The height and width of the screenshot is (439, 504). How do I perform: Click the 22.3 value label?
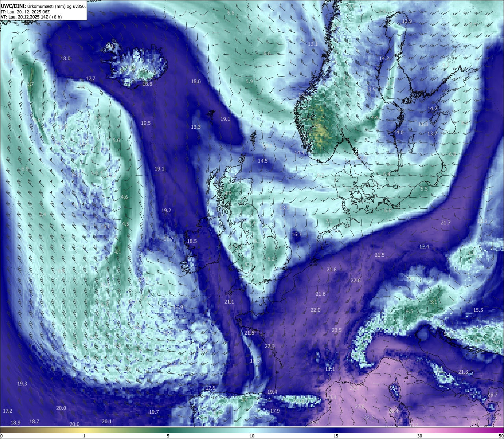[x=270, y=346]
